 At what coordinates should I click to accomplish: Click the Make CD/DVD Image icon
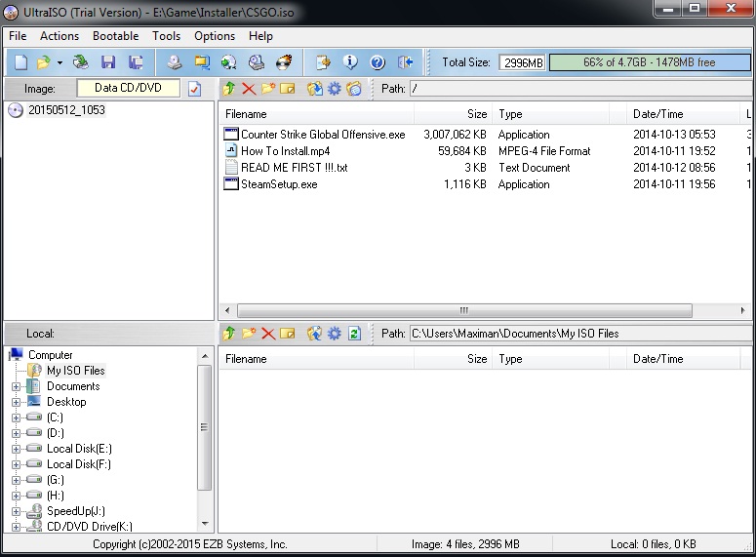click(x=175, y=62)
